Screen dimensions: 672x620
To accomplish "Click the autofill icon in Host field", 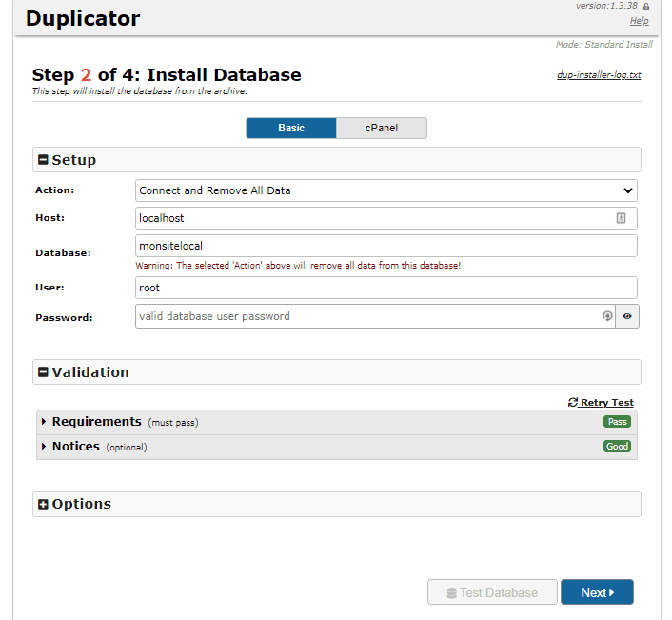I will click(x=621, y=218).
